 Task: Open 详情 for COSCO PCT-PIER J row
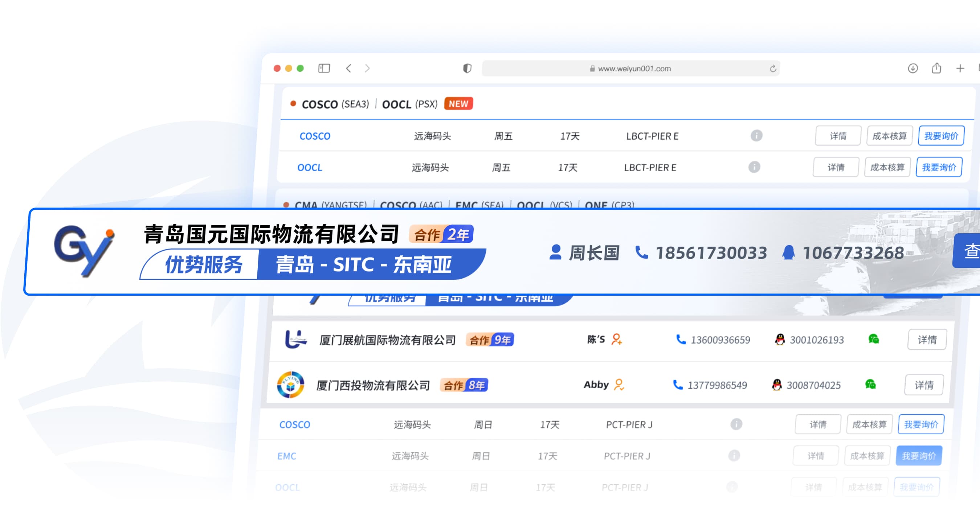(x=818, y=424)
